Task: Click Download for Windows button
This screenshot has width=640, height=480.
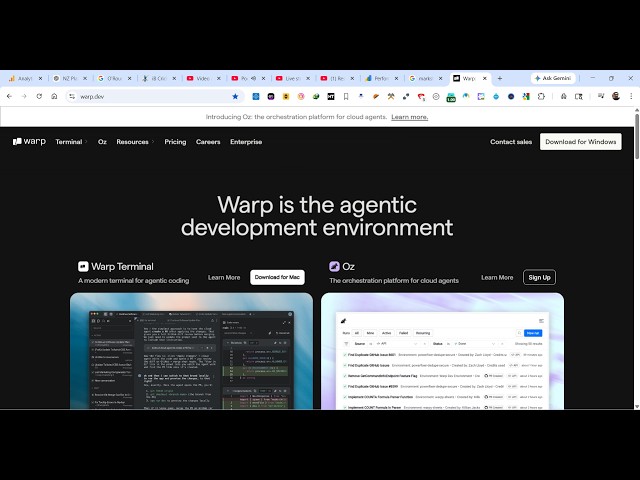Action: point(581,142)
